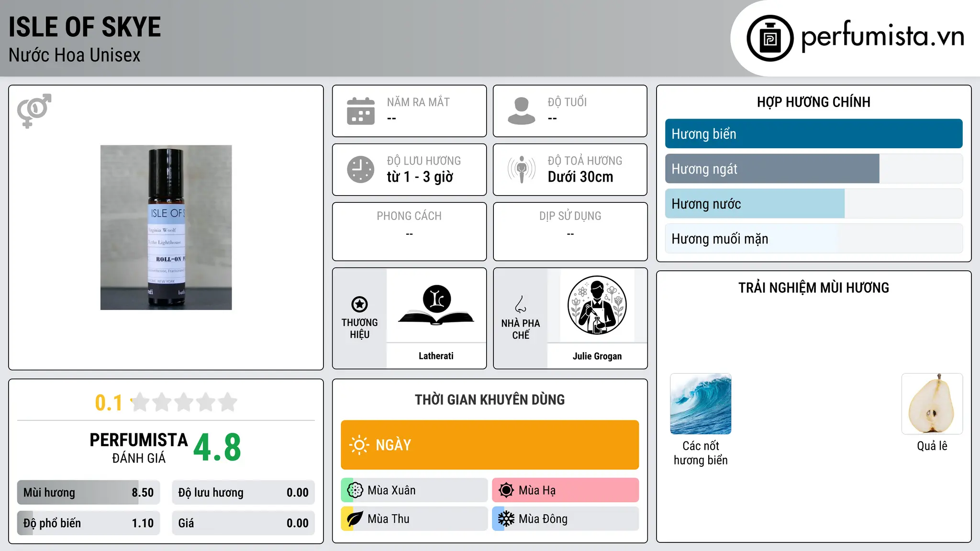Click the Dưới 30cm sillage value
Screen dimensions: 980x551
coord(580,177)
